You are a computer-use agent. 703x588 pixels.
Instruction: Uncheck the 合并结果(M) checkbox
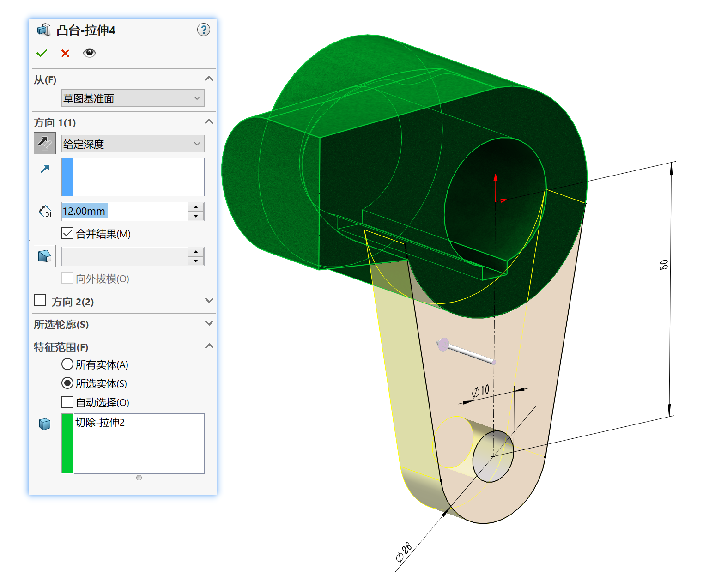(x=67, y=234)
